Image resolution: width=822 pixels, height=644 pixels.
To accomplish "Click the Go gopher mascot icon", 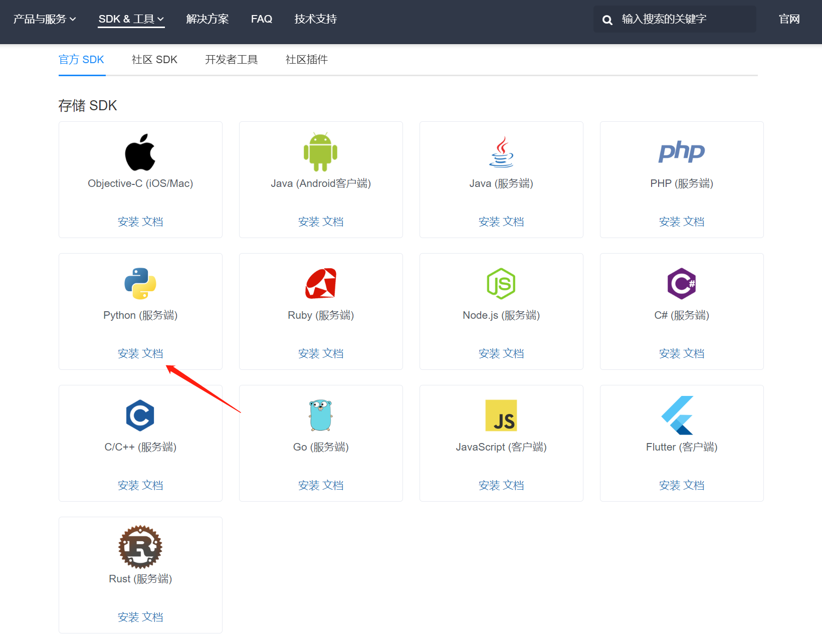I will [x=321, y=415].
